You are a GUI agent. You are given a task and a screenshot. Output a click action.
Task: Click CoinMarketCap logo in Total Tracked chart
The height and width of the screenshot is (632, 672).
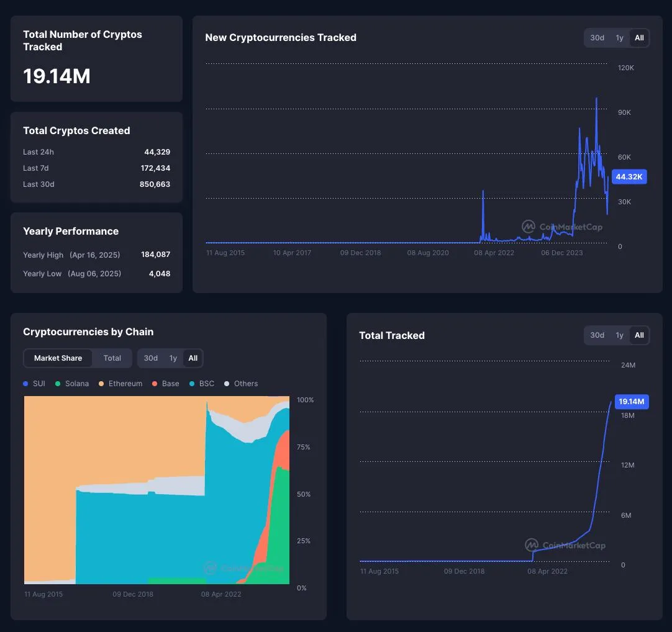click(565, 545)
